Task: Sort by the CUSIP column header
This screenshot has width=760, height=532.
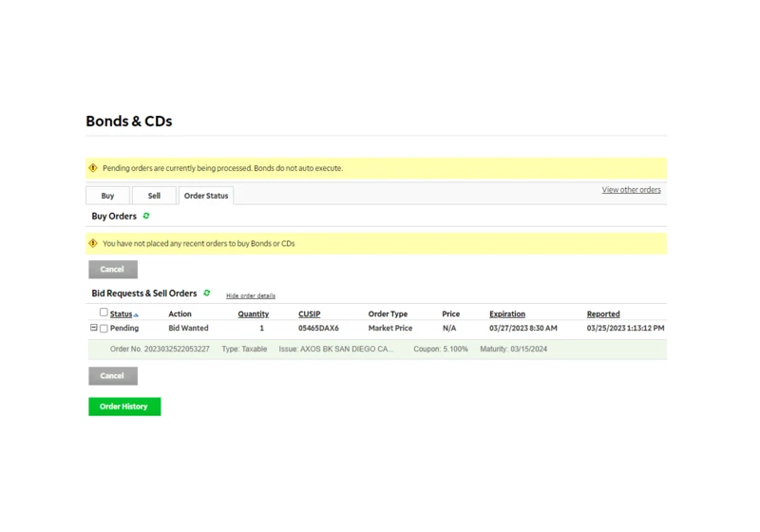Action: 310,313
